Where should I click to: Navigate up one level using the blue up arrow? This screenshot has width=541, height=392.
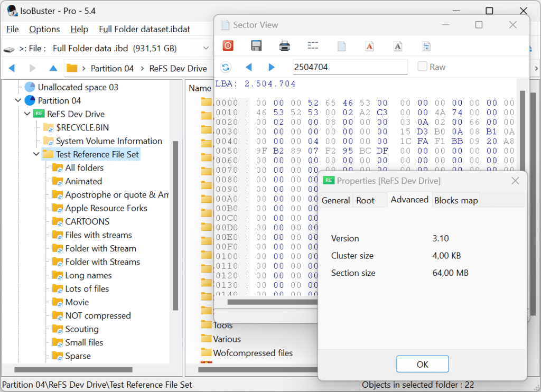click(x=53, y=68)
